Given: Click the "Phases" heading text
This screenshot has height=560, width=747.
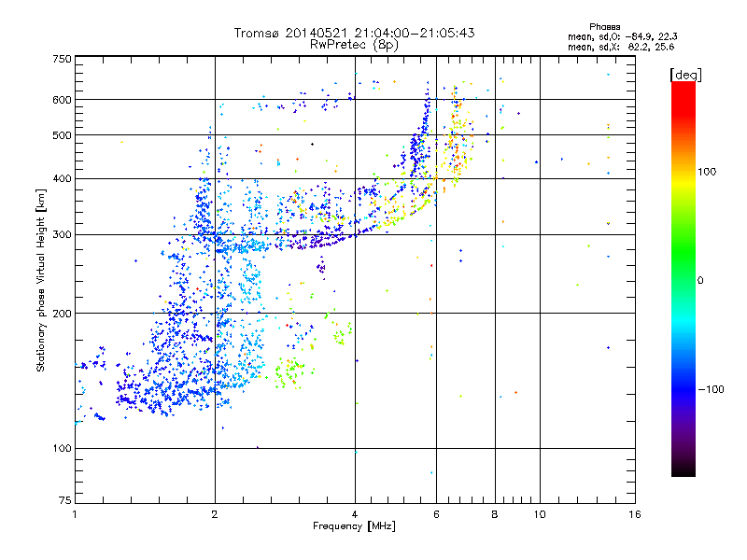Looking at the screenshot, I should [604, 27].
